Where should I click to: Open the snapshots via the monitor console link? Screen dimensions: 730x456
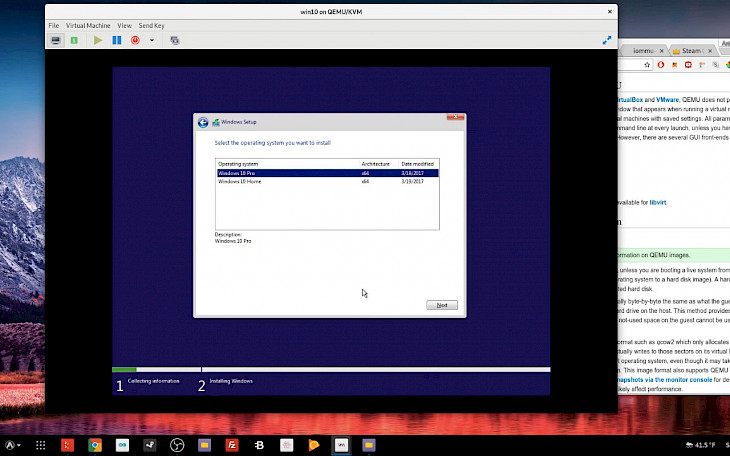(665, 380)
